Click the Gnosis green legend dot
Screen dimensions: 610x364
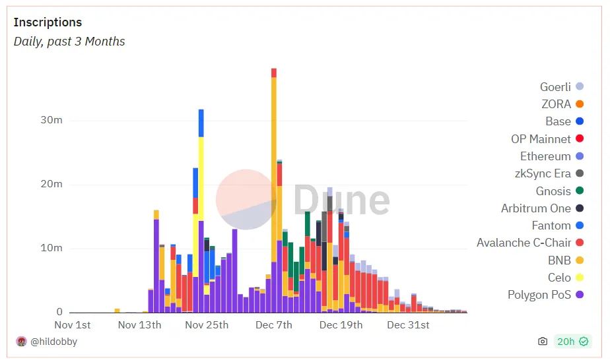[580, 191]
